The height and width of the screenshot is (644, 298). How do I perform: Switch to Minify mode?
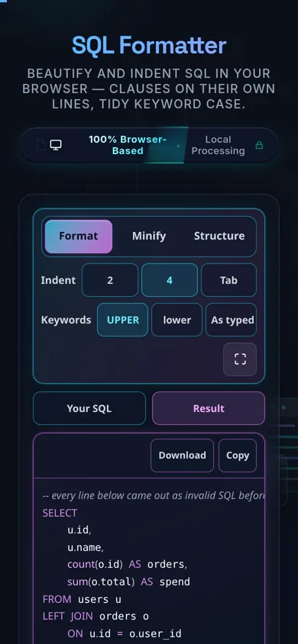(149, 237)
